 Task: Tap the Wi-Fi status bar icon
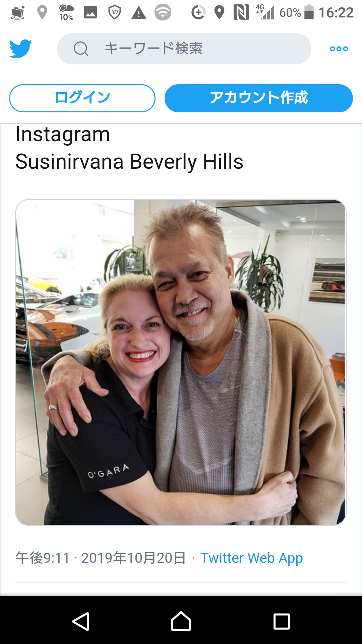pos(163,12)
